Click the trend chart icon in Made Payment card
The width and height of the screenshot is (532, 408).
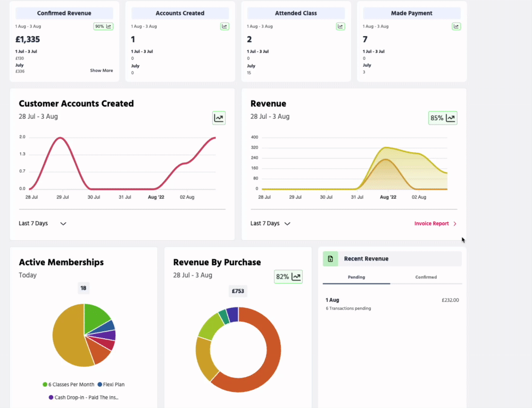[x=456, y=26]
